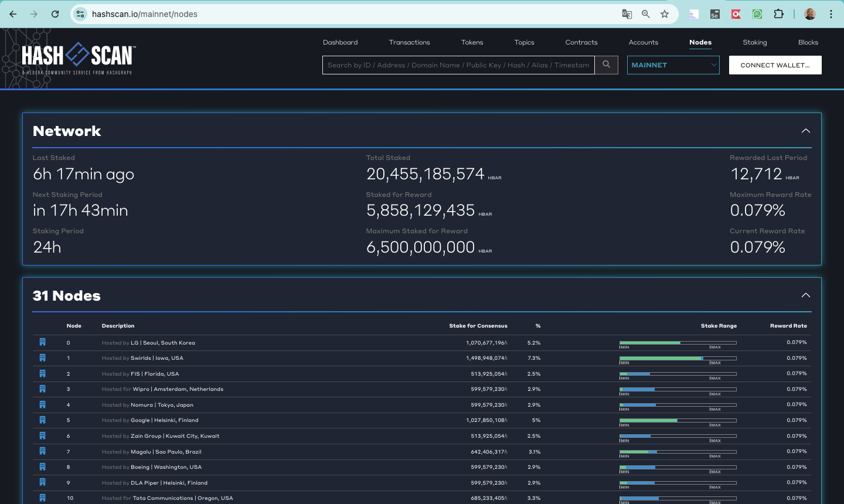The height and width of the screenshot is (504, 844).
Task: Go to the Staking menu item
Action: point(755,42)
